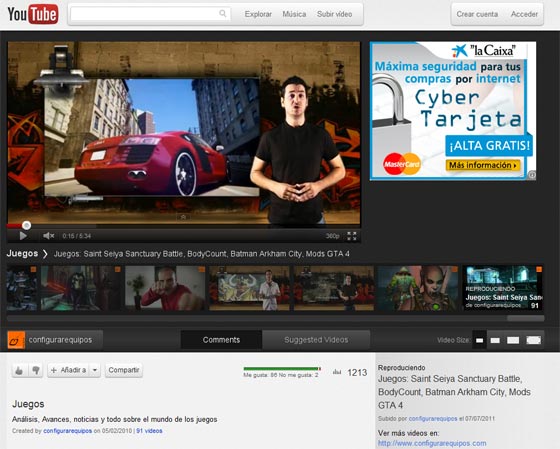The height and width of the screenshot is (449, 560).
Task: Open the video statistics chart icon
Action: [337, 372]
